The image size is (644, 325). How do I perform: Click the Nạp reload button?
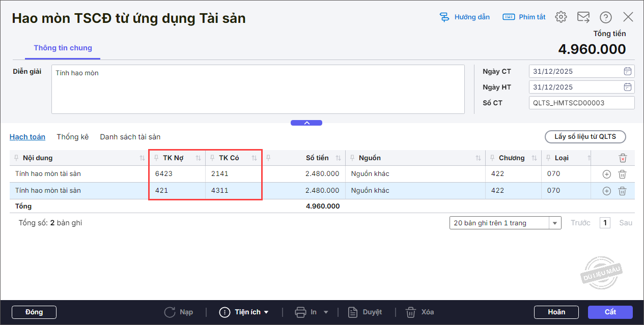click(x=179, y=312)
